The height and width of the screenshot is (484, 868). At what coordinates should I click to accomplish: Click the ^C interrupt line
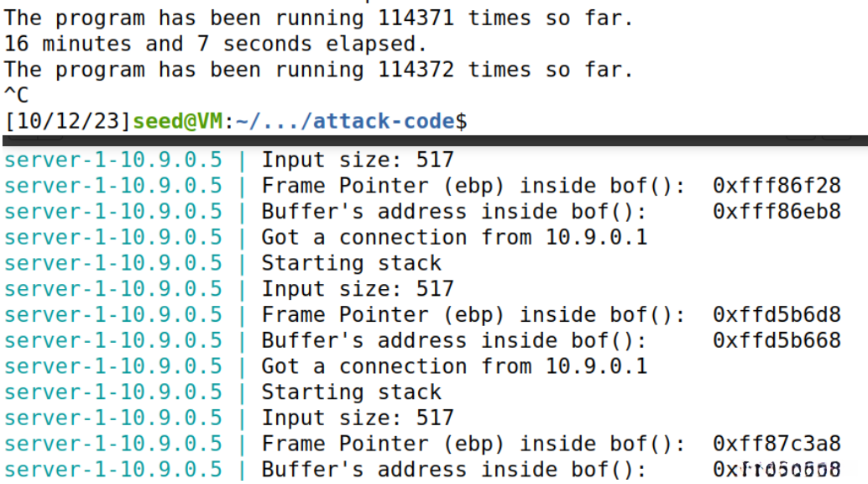pyautogui.click(x=16, y=96)
